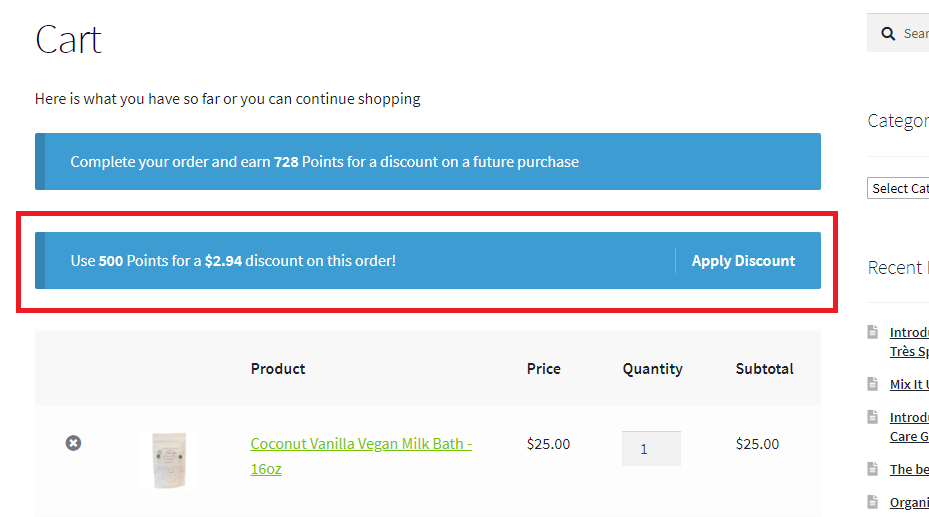The width and height of the screenshot is (929, 517).
Task: Click document icon beside Organi post
Action: point(873,502)
